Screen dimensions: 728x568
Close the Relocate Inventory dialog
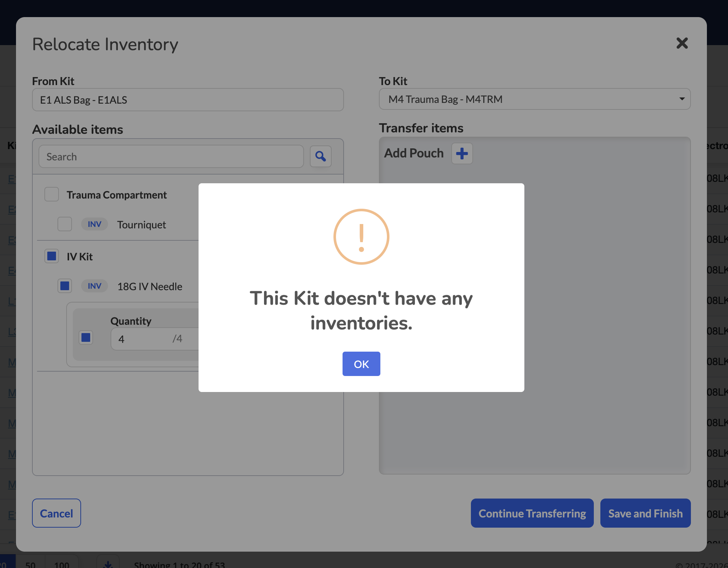682,43
